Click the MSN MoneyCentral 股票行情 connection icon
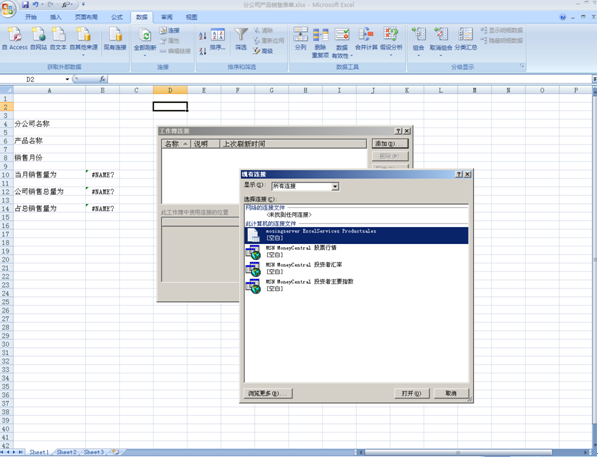 pos(253,252)
